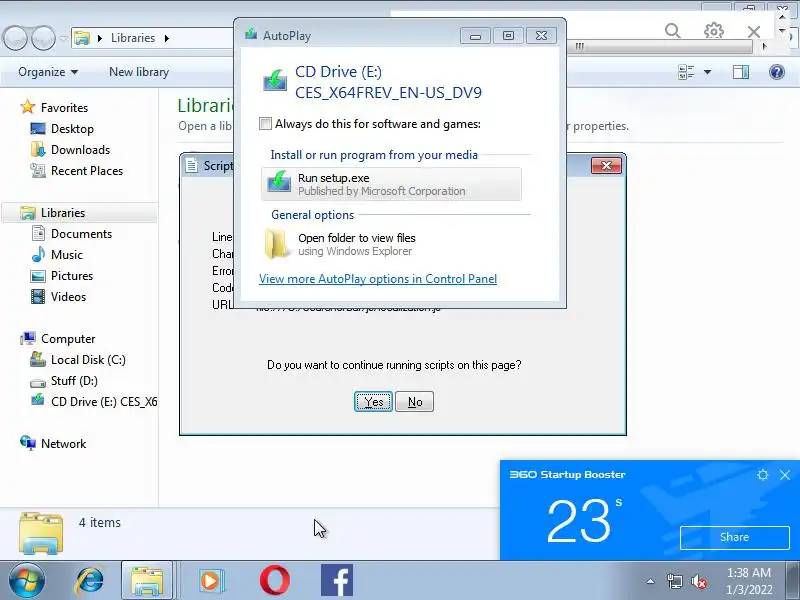Image resolution: width=800 pixels, height=600 pixels.
Task: Open folder to view files using Windows Explorer
Action: pos(391,244)
